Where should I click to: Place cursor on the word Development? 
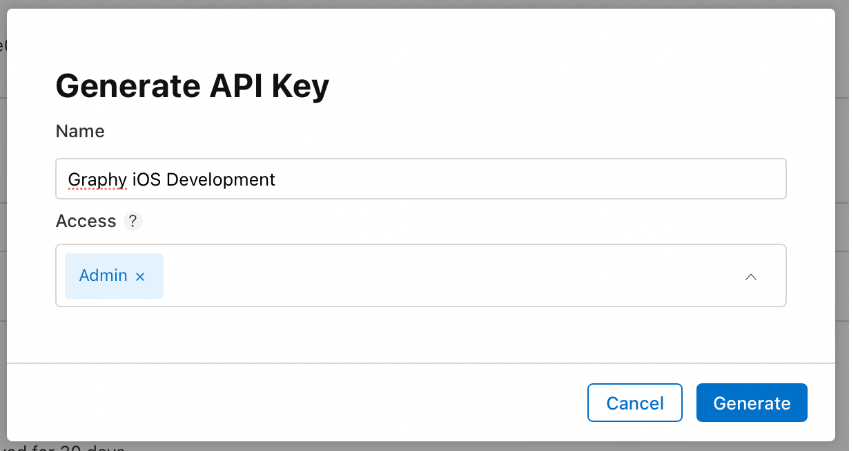point(220,180)
